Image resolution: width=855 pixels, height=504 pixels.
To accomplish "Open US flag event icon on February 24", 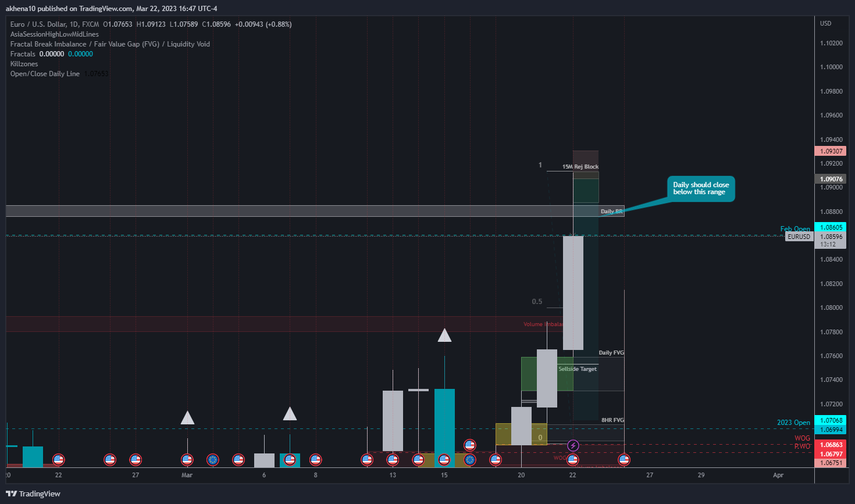I will pyautogui.click(x=110, y=460).
